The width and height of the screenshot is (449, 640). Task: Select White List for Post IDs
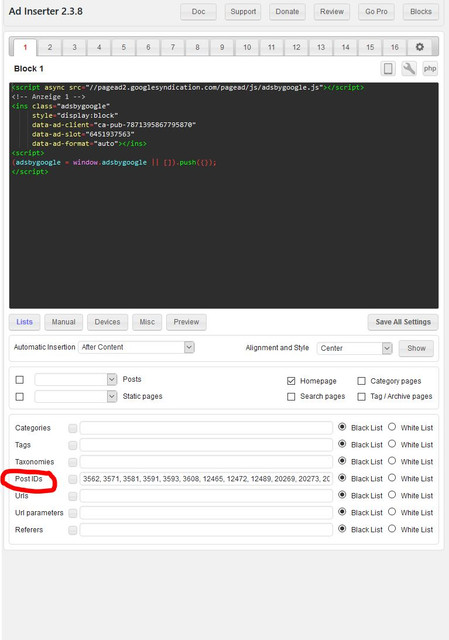392,478
